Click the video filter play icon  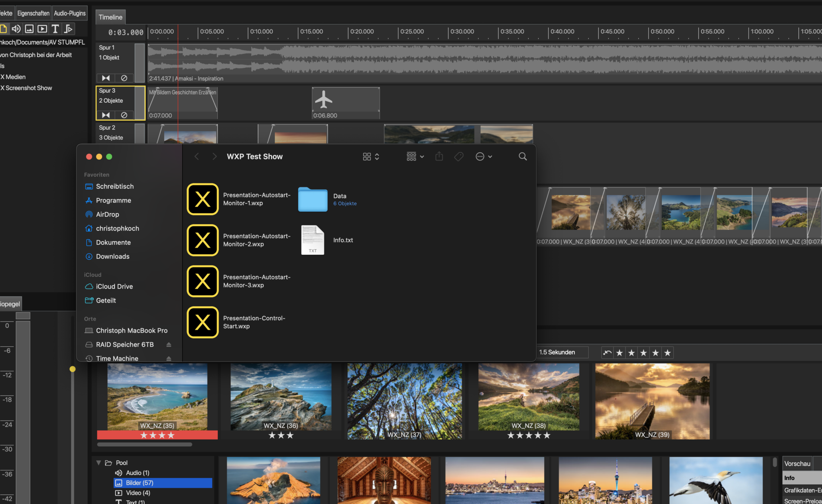pyautogui.click(x=42, y=29)
